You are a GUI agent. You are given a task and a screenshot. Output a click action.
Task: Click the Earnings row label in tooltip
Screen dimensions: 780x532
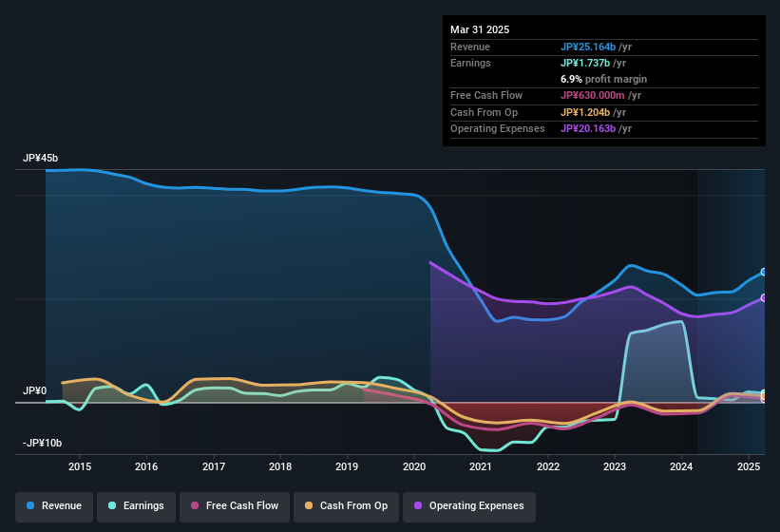click(x=470, y=63)
